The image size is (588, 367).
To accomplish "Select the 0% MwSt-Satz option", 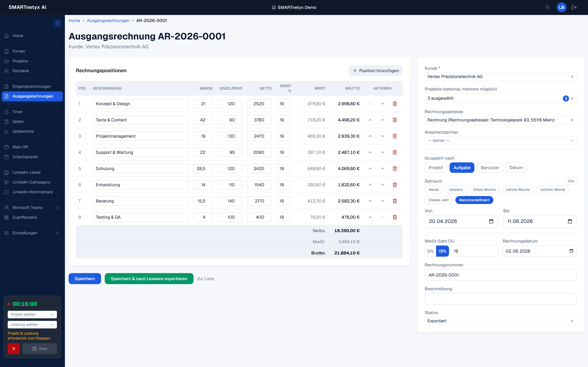I will point(430,251).
